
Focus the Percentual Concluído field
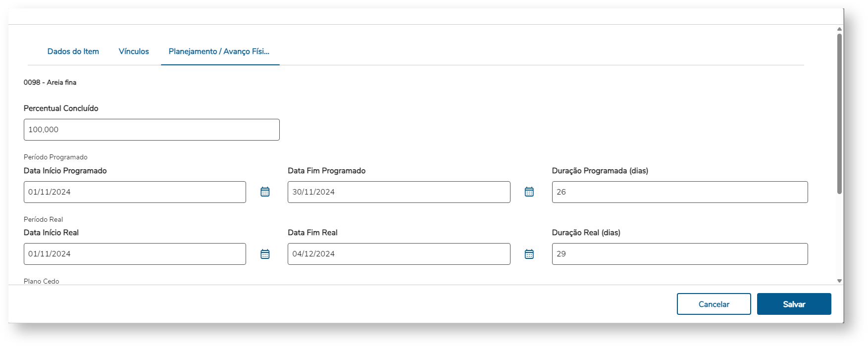pyautogui.click(x=152, y=130)
